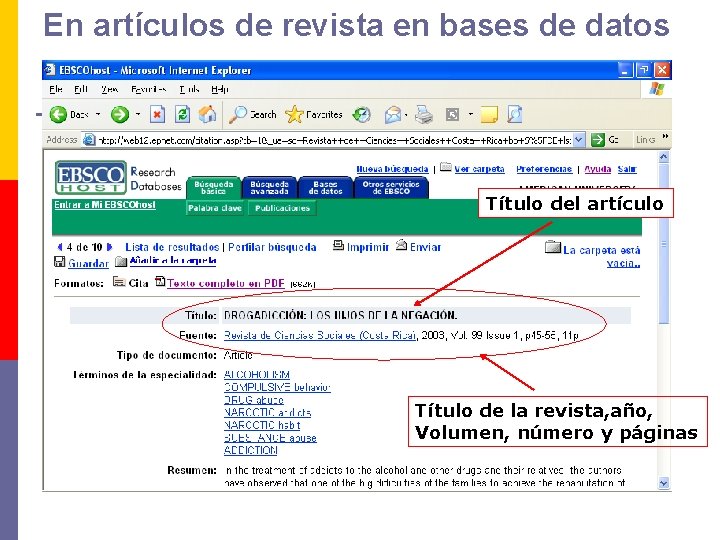
Task: Click Entrar a Mi EBSCOhost link
Action: pos(105,205)
